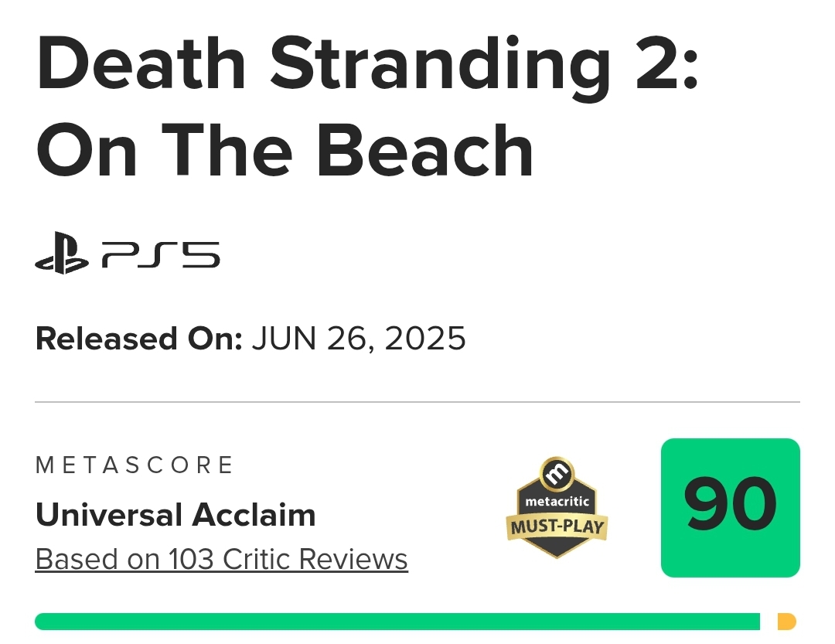The height and width of the screenshot is (644, 835).
Task: Click the number '103' in the reviews link
Action: coord(191,559)
